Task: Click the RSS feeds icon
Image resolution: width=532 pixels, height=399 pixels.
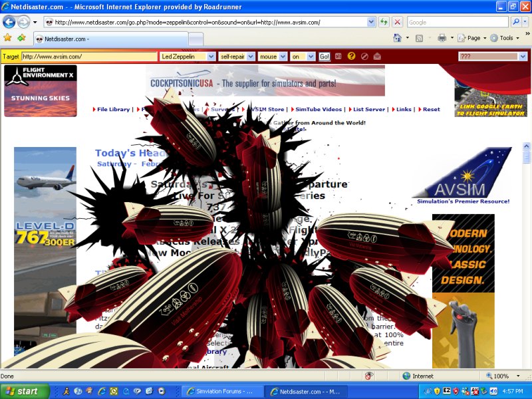Action: (x=420, y=39)
